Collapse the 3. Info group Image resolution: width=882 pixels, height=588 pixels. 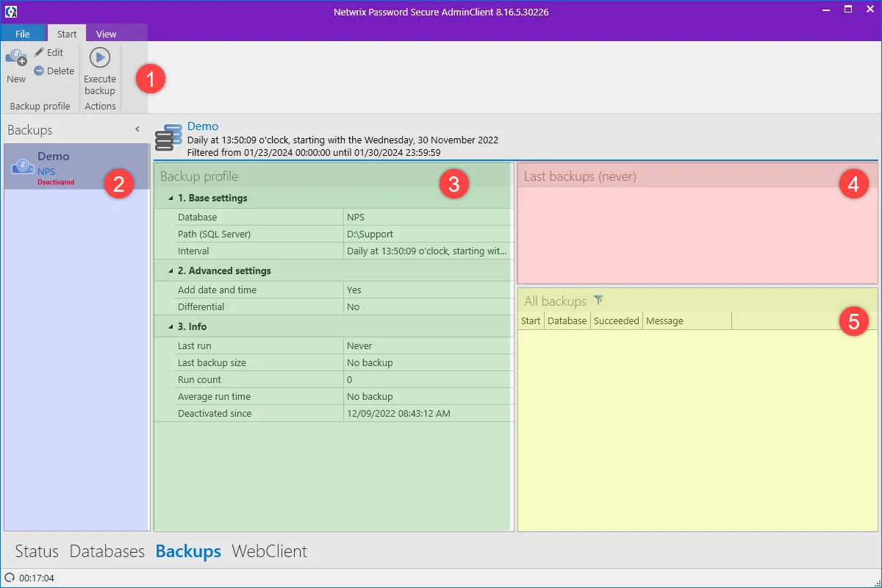[171, 327]
